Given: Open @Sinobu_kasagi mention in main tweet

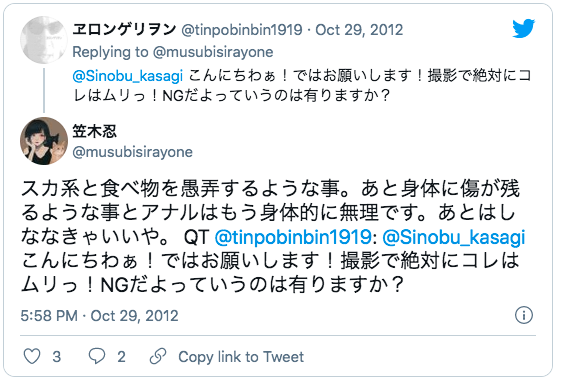Looking at the screenshot, I should point(454,238).
